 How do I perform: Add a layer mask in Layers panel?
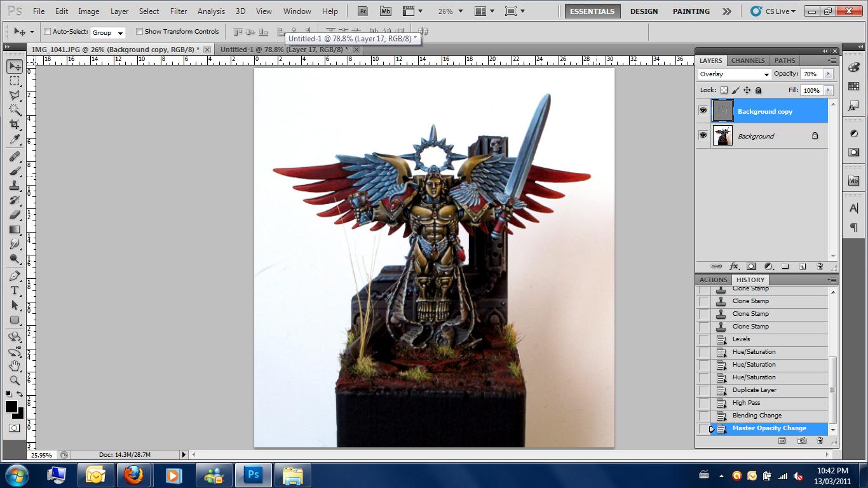pos(751,266)
